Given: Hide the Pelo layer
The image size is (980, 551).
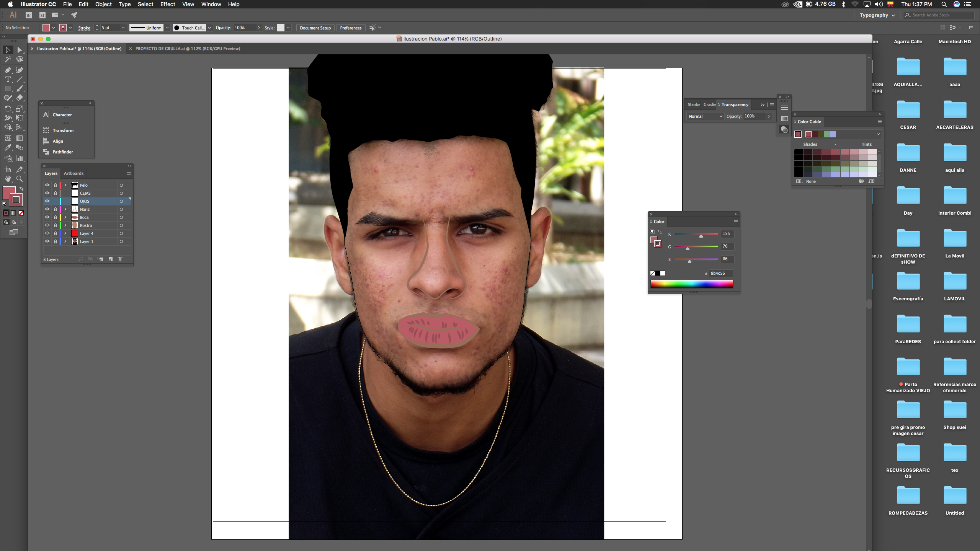Looking at the screenshot, I should [x=47, y=185].
